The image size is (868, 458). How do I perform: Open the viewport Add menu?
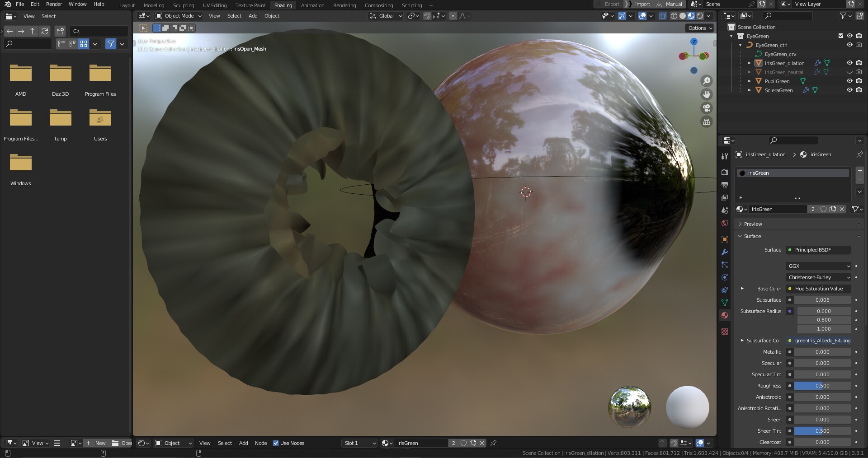point(253,16)
